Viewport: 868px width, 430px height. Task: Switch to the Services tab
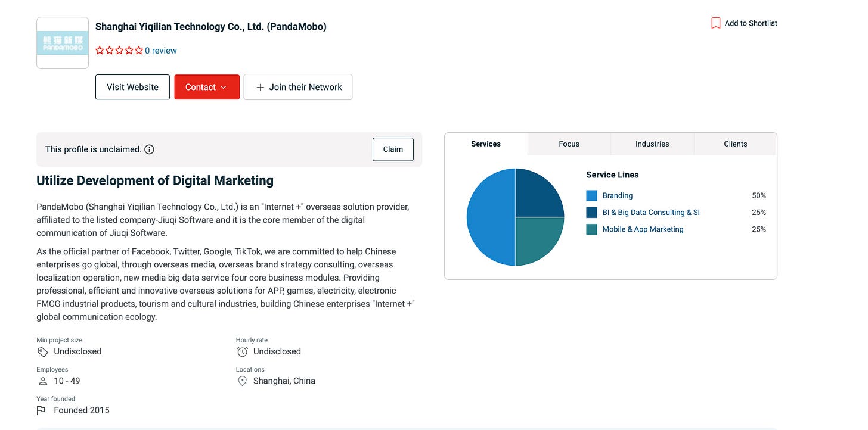coord(486,144)
